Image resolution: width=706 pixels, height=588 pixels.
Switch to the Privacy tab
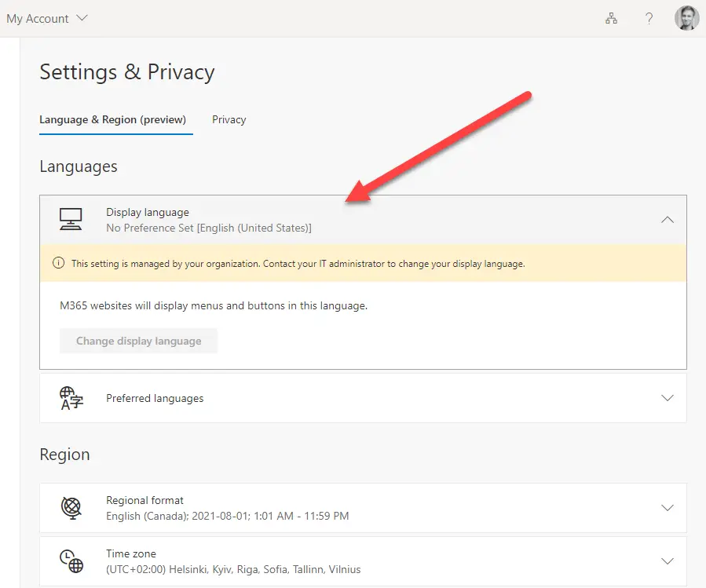(x=229, y=119)
